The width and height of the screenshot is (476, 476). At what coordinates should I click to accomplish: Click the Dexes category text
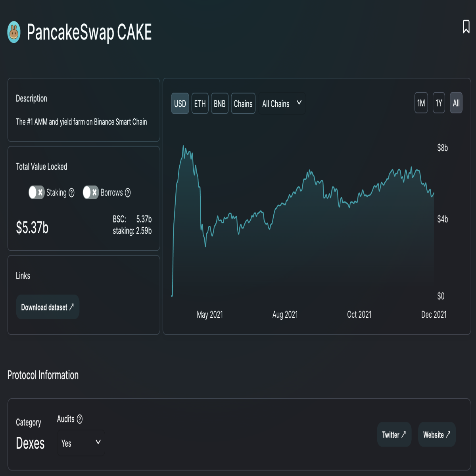point(30,443)
